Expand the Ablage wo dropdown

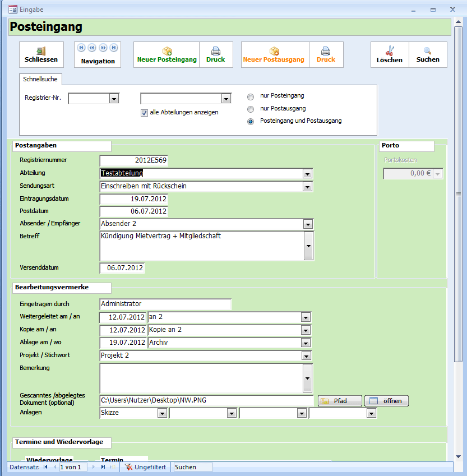pyautogui.click(x=306, y=343)
